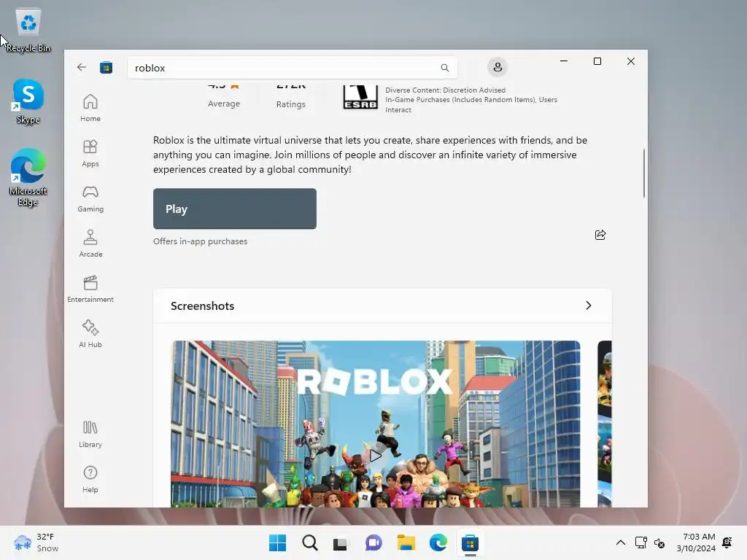Open the clock and date flyout
This screenshot has width=747, height=560.
[x=695, y=542]
